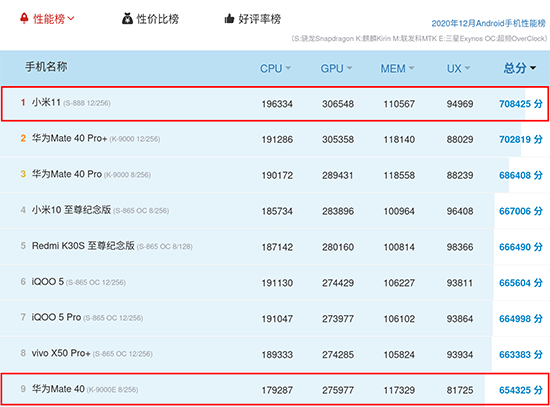Screen dimensions: 550x407
Task: Sort the table by the UX column
Action: point(458,68)
